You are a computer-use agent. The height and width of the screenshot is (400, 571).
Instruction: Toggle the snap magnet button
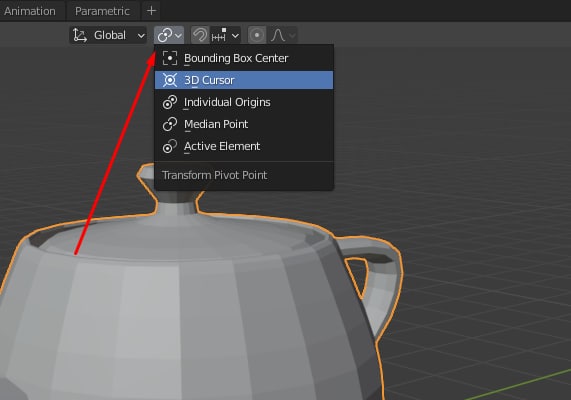coord(200,35)
